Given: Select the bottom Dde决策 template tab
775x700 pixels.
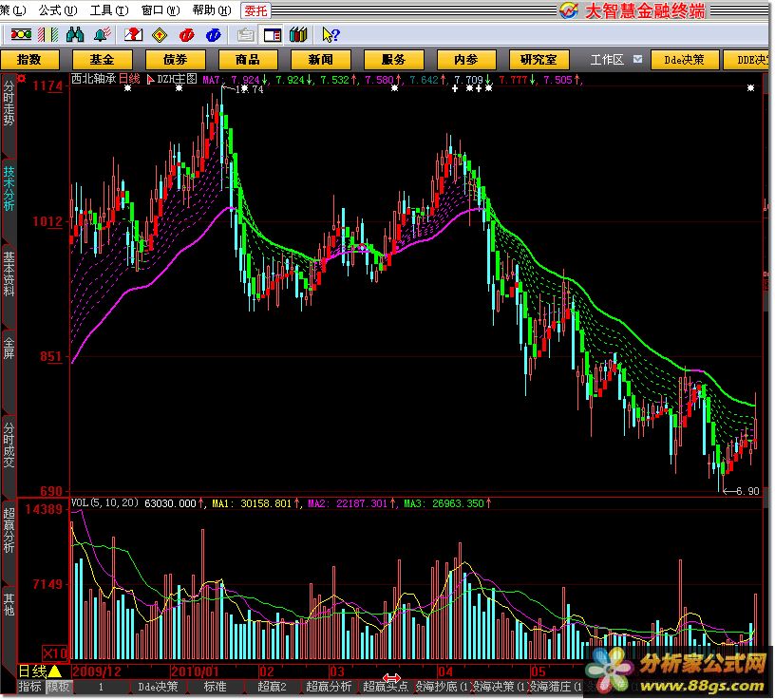Looking at the screenshot, I should pos(159,687).
